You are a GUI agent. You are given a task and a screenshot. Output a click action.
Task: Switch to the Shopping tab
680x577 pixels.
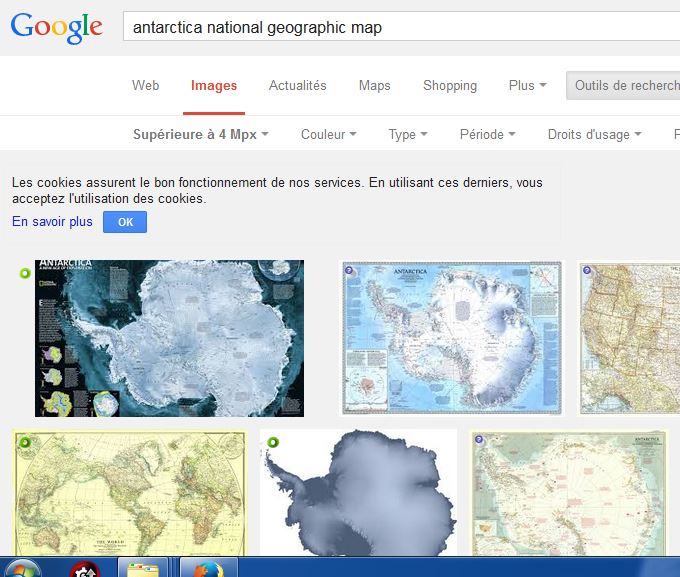click(450, 85)
